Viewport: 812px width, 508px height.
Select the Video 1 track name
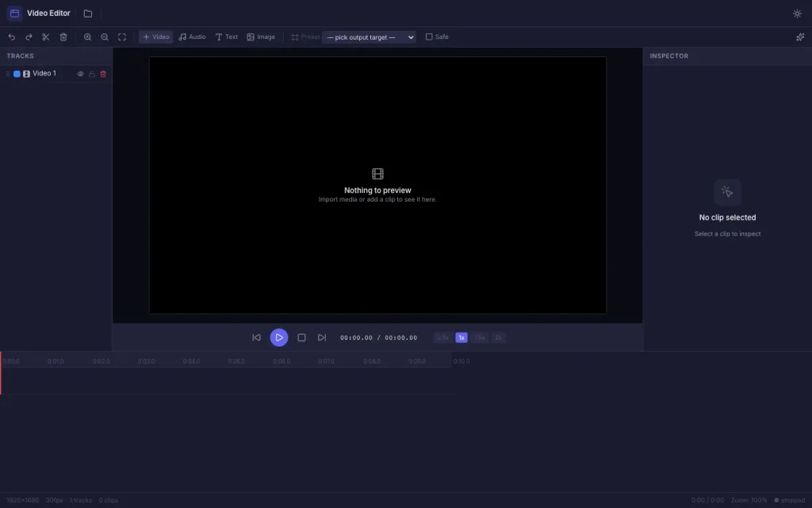[x=44, y=74]
